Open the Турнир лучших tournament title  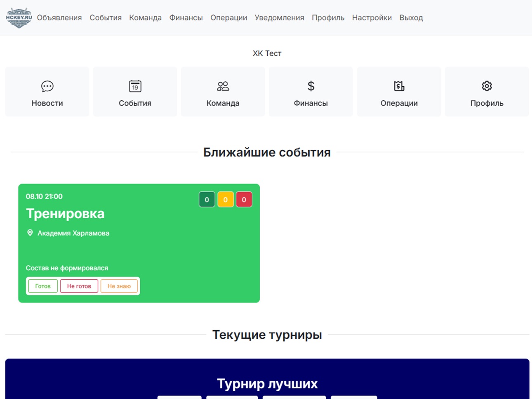pos(267,384)
